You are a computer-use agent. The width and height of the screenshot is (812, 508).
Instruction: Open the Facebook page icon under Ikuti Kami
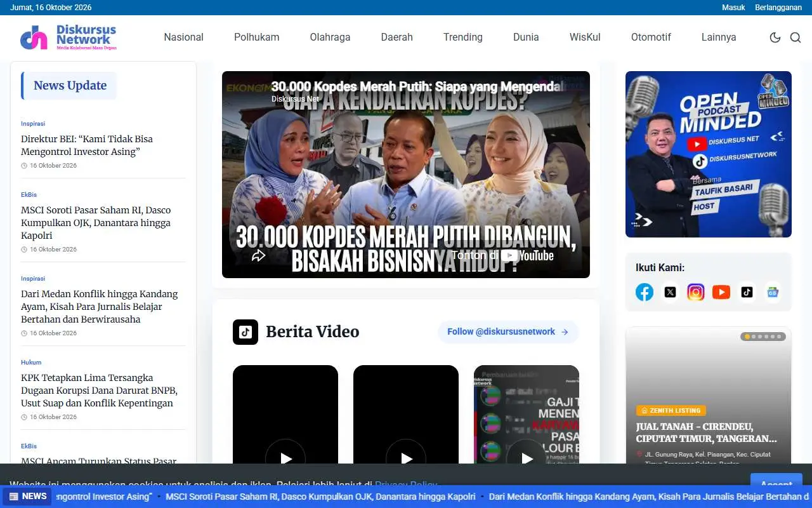pos(645,292)
